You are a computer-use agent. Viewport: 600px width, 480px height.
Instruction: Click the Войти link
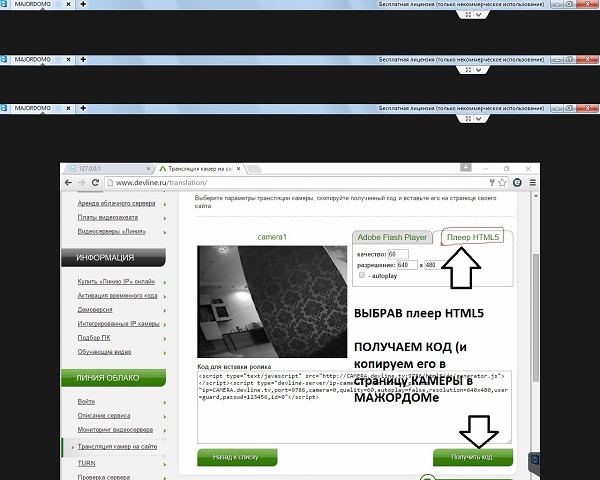86,402
